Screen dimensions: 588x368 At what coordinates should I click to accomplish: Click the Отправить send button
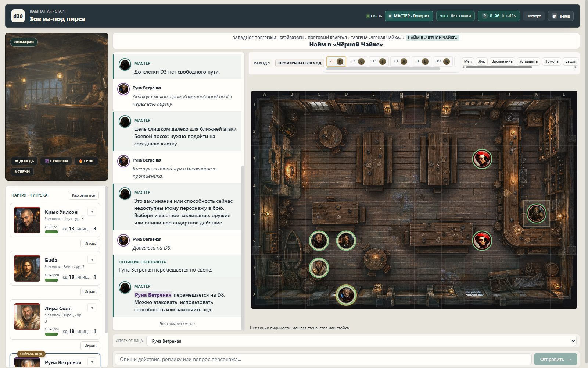555,360
